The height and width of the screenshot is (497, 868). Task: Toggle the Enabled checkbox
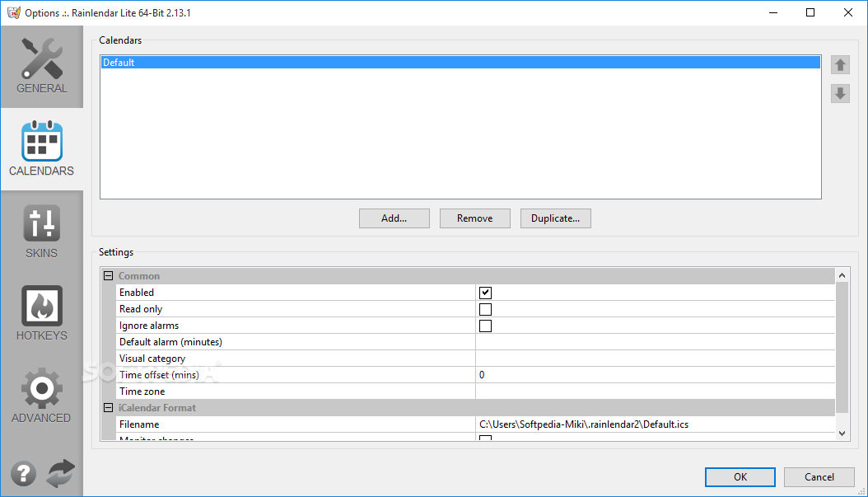click(x=486, y=293)
